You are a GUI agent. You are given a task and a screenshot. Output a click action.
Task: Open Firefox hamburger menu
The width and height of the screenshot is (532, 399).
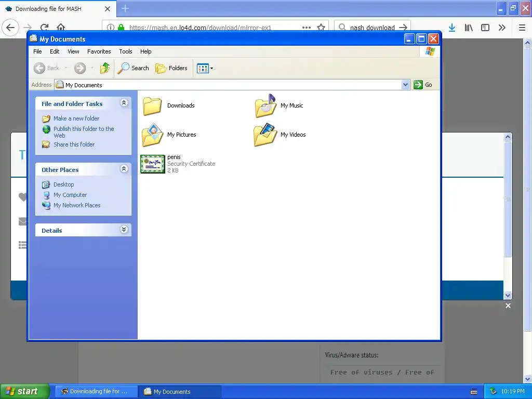point(522,28)
